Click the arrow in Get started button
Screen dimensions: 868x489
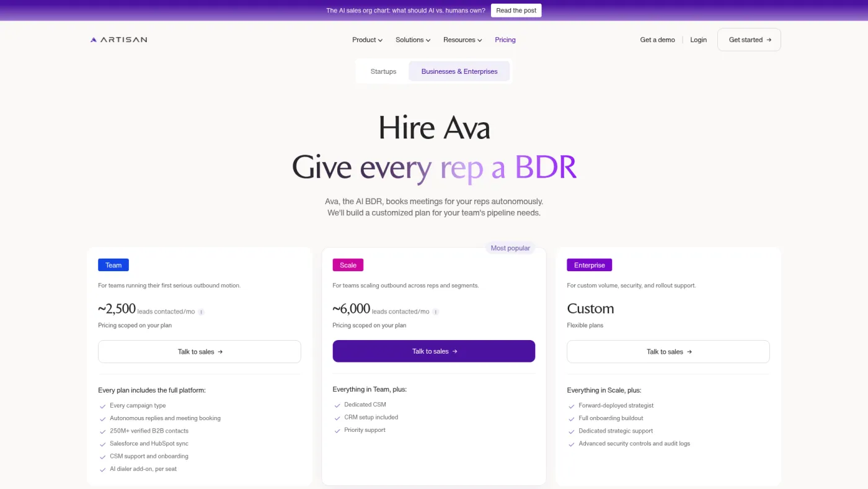769,40
